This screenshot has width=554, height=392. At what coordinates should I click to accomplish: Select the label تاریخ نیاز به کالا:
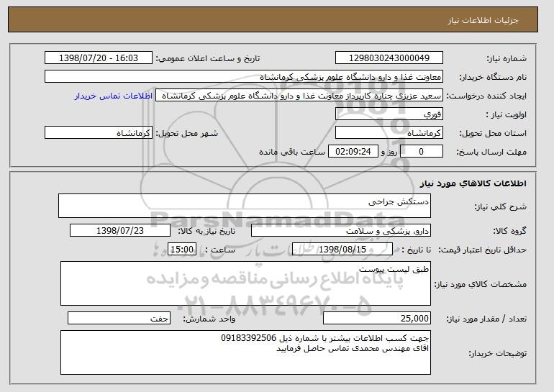(206, 231)
